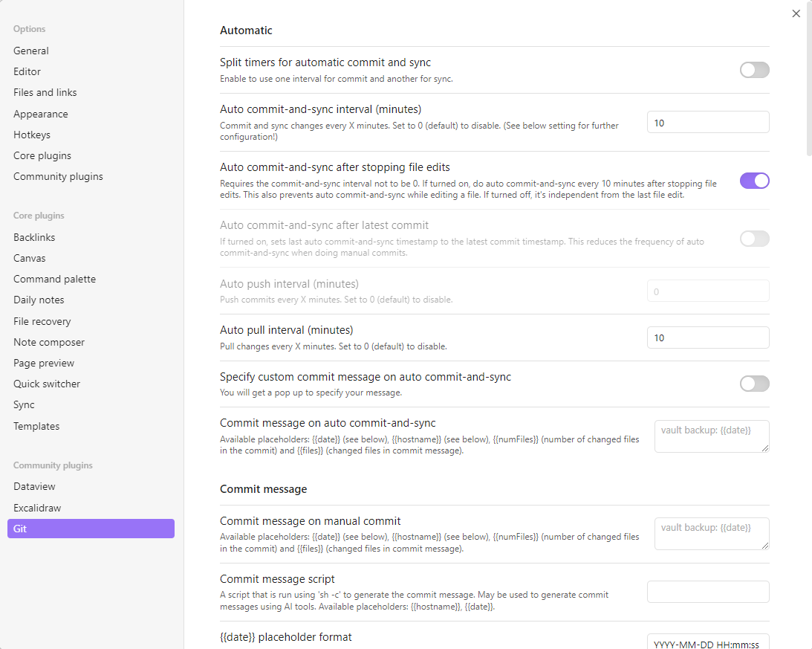This screenshot has width=812, height=649.
Task: Toggle custom commit message on auto commit-and-sync
Action: click(x=754, y=384)
